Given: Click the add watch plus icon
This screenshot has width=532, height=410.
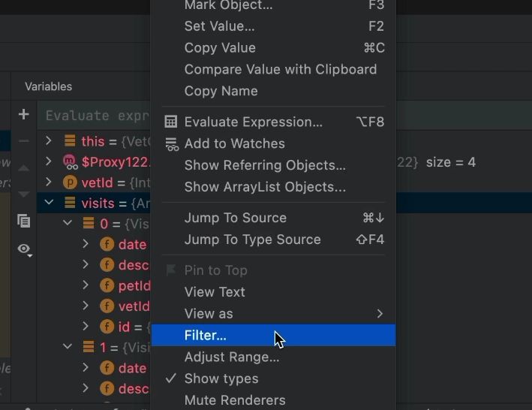Looking at the screenshot, I should point(23,115).
